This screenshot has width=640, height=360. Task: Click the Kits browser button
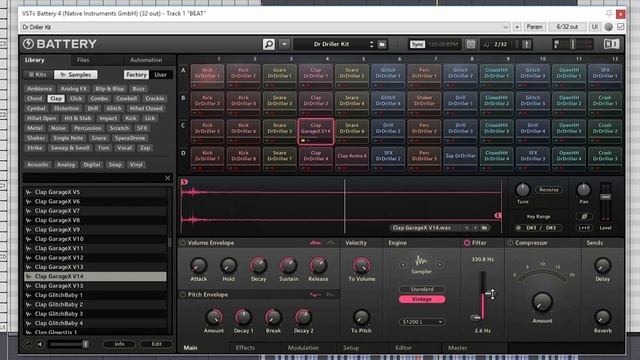(x=37, y=75)
